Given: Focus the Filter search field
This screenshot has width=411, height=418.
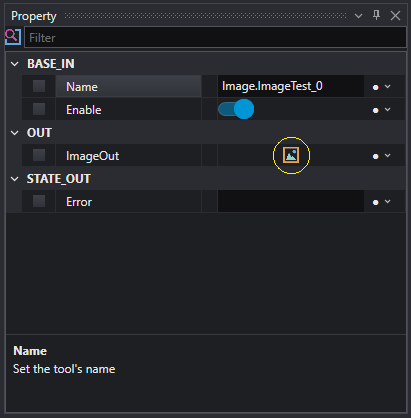Looking at the screenshot, I should click(x=215, y=37).
